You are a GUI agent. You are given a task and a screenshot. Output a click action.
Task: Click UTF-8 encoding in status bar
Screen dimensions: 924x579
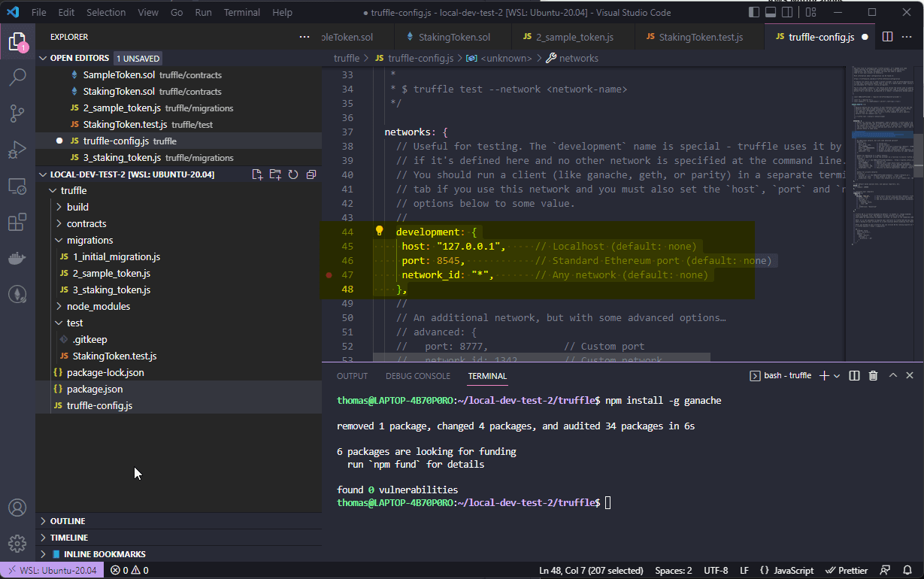716,571
